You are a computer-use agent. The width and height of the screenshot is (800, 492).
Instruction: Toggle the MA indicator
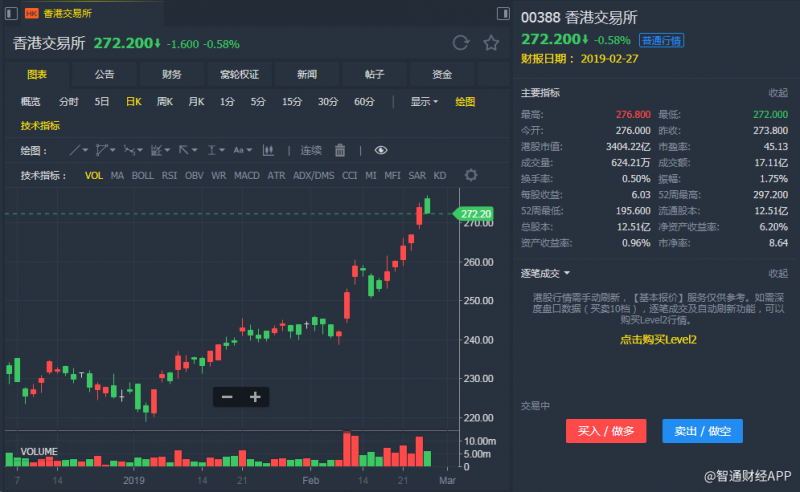click(x=117, y=176)
